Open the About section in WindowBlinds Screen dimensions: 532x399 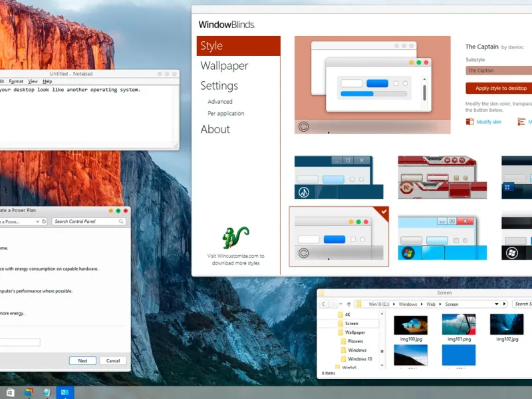pos(215,129)
